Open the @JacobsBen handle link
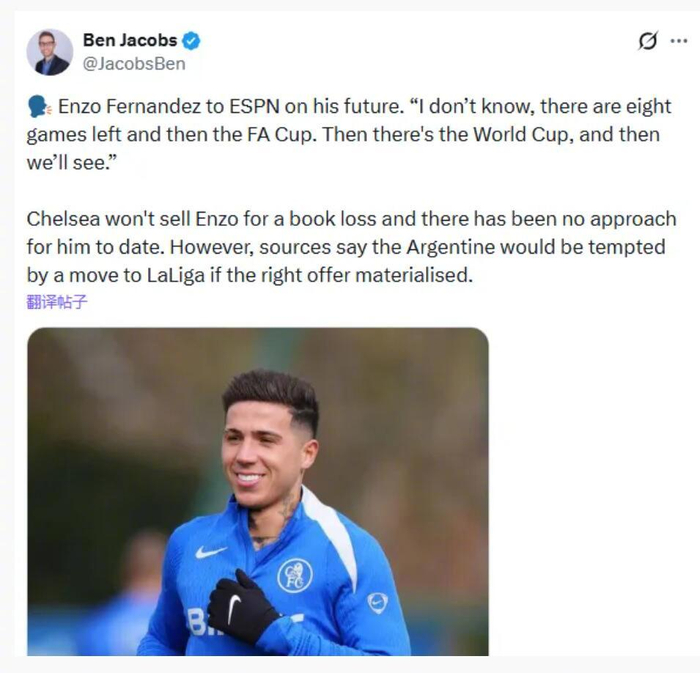 pyautogui.click(x=134, y=64)
